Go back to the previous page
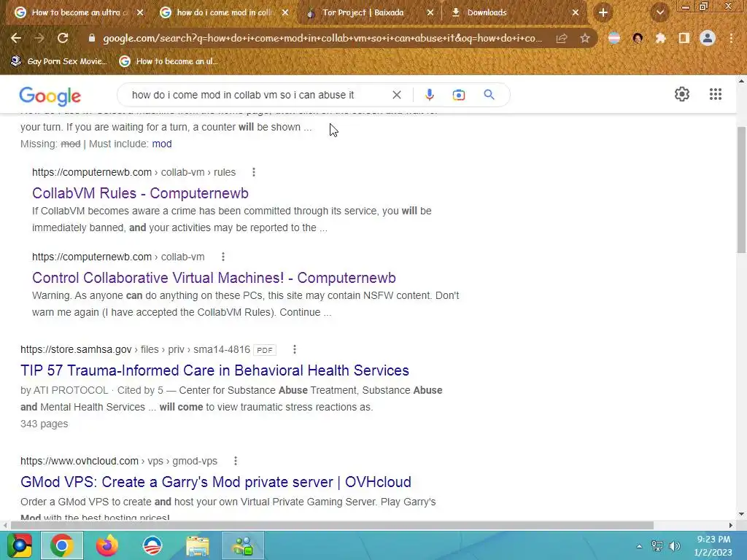 click(x=16, y=38)
